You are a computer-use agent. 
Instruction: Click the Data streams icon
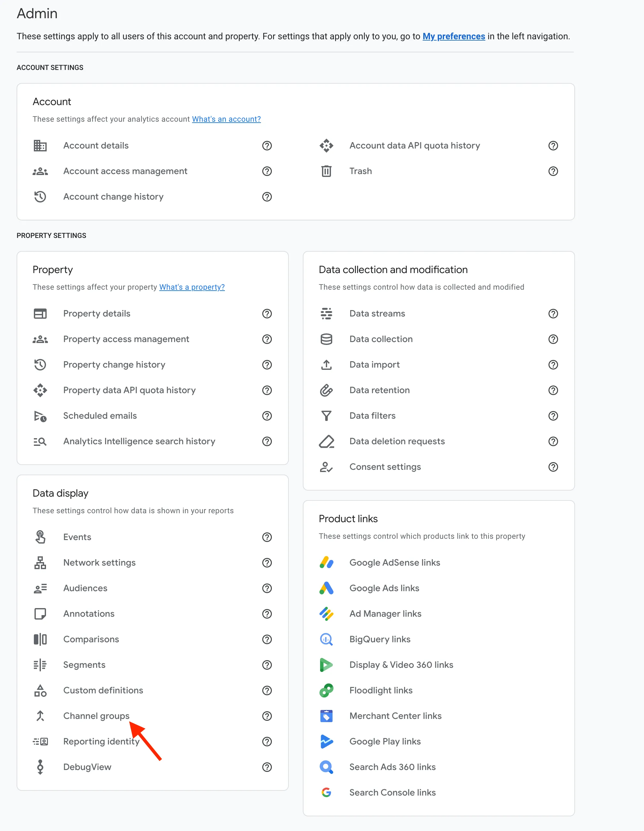pyautogui.click(x=326, y=314)
